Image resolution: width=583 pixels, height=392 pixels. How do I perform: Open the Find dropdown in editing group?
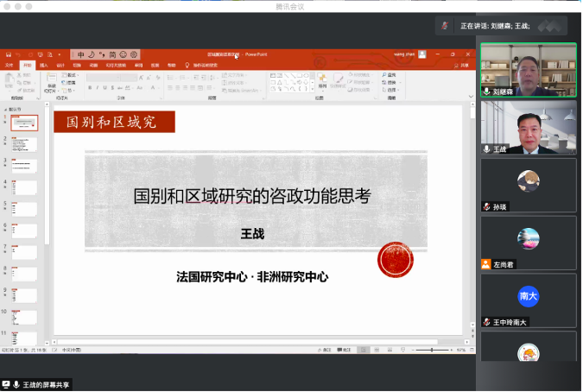tap(390, 75)
